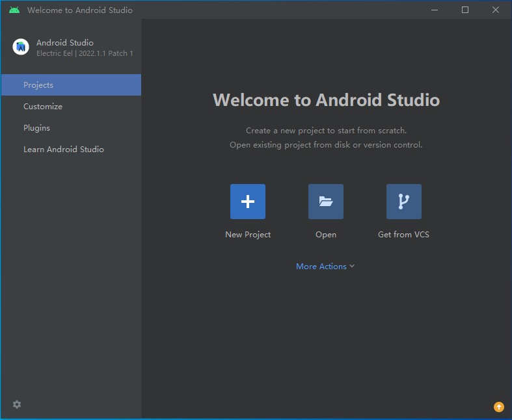Click the Welcome to Android Studio heading
This screenshot has height=420, width=512.
(326, 100)
